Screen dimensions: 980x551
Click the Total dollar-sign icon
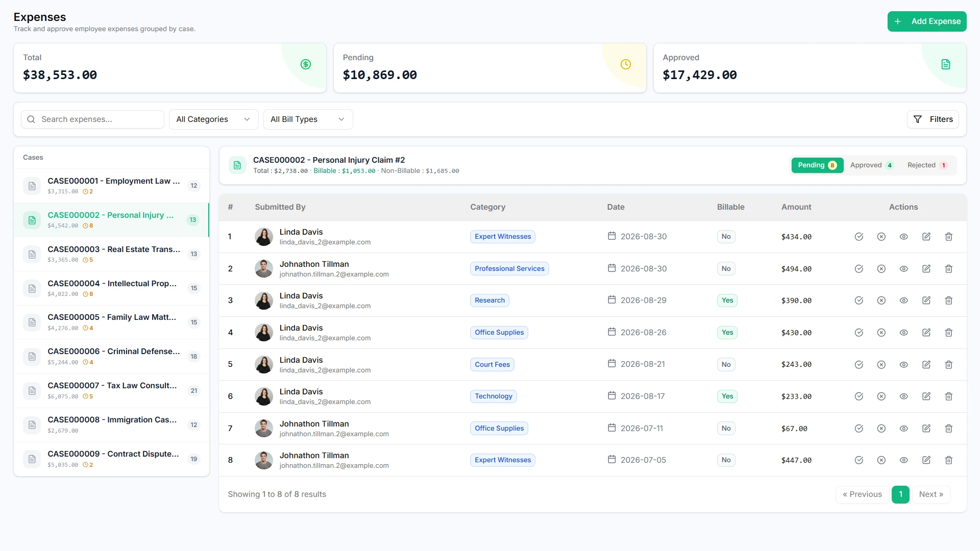coord(306,64)
